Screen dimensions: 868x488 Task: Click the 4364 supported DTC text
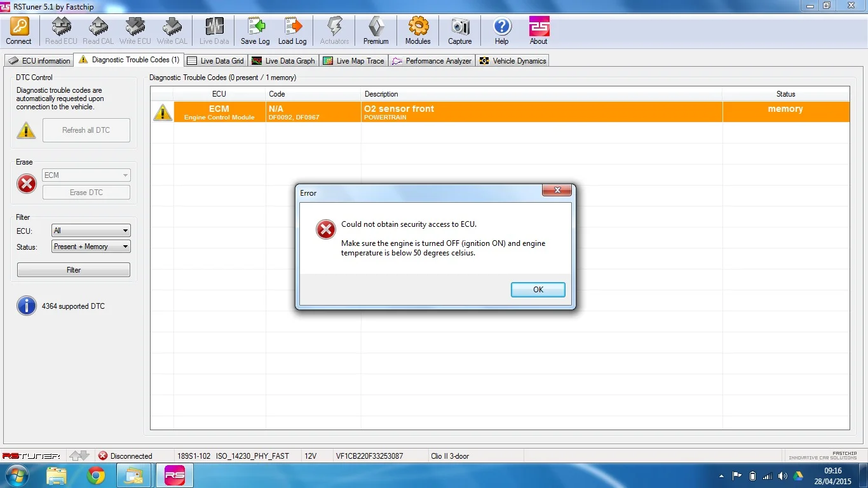73,306
